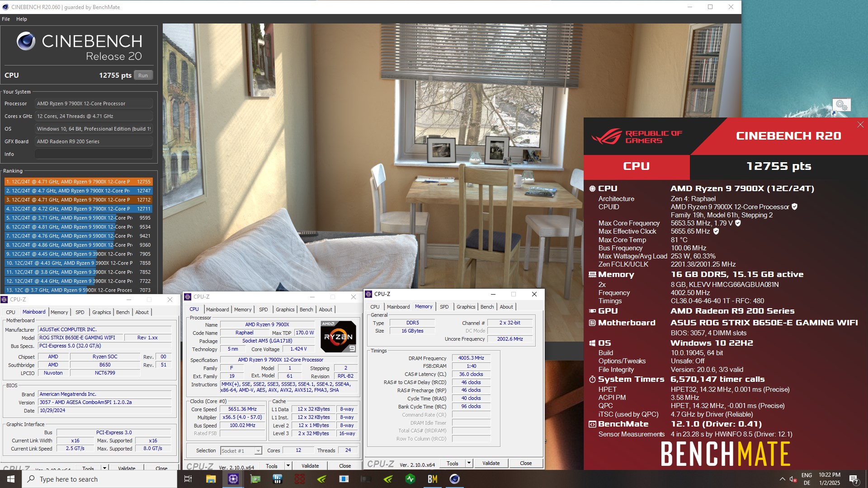Click the verified shield beside CPUID processor name

[794, 207]
